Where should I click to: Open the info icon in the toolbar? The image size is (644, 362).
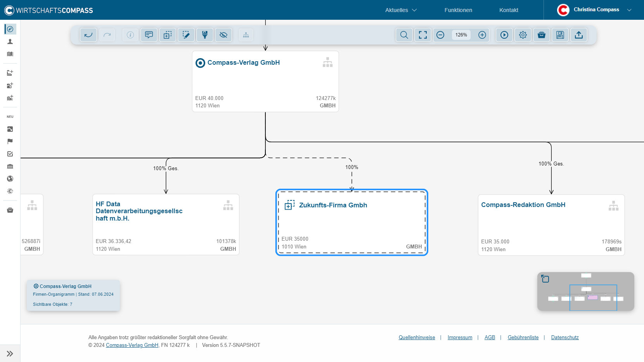[x=130, y=35]
